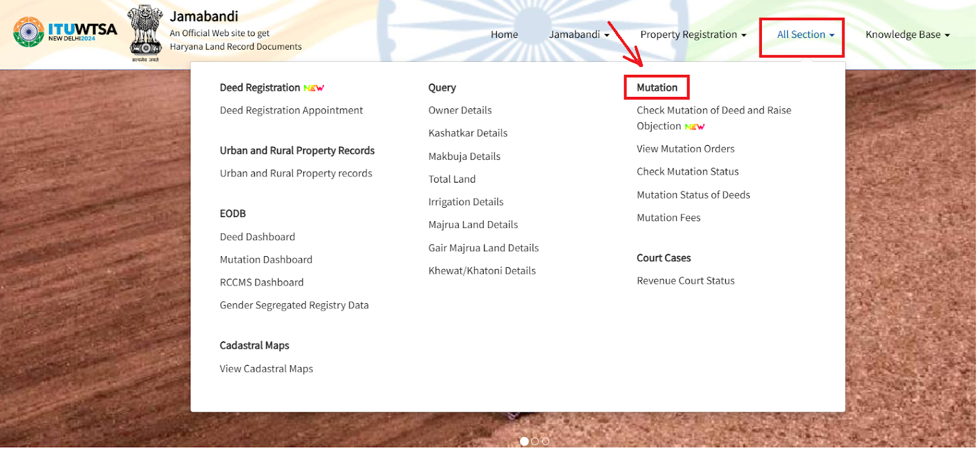The width and height of the screenshot is (980, 451).
Task: Click Check Mutation of Deed and Raise Objection
Action: coord(714,111)
